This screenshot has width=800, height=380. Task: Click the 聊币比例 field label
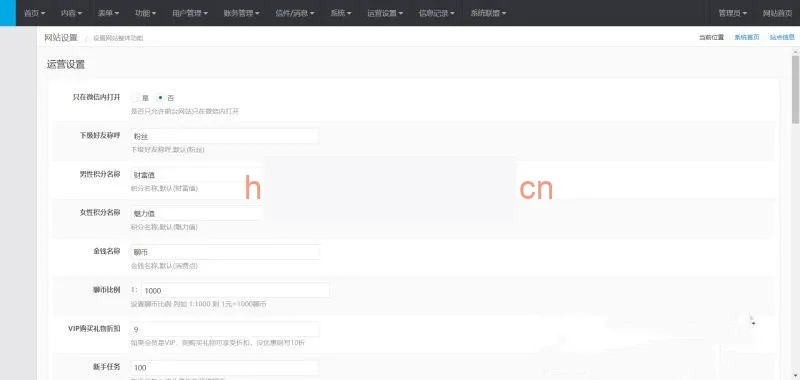(x=107, y=290)
